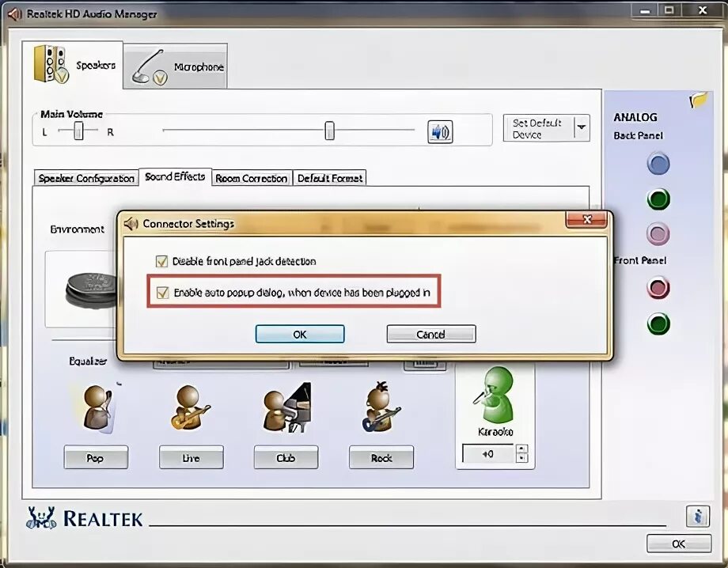Open Room Correction tab
728x568 pixels.
251,178
